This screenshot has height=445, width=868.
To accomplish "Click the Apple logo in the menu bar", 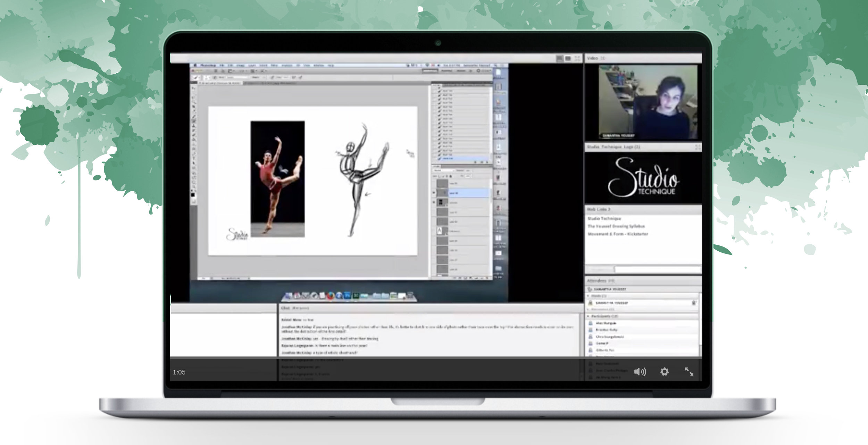I will (x=195, y=65).
